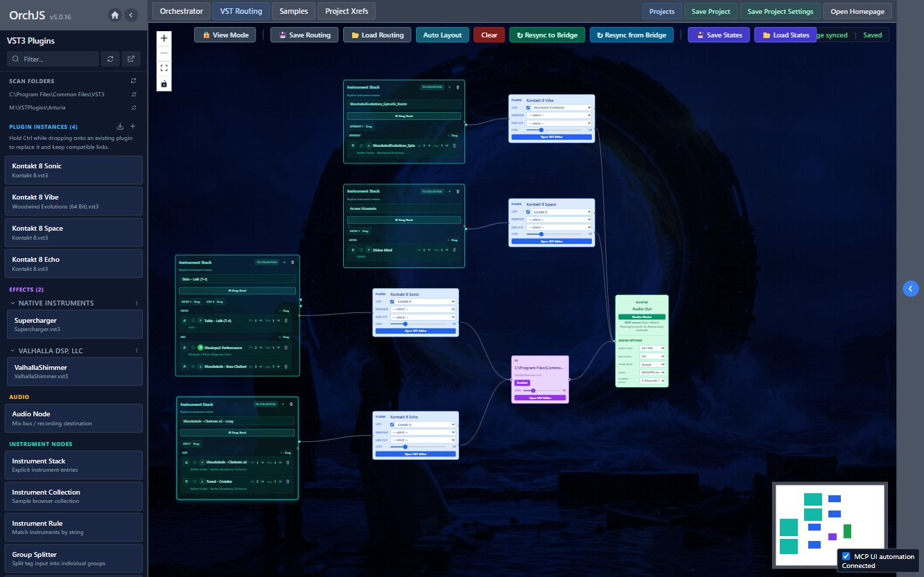924x577 pixels.
Task: Zoom in on the routing canvas
Action: tap(164, 38)
